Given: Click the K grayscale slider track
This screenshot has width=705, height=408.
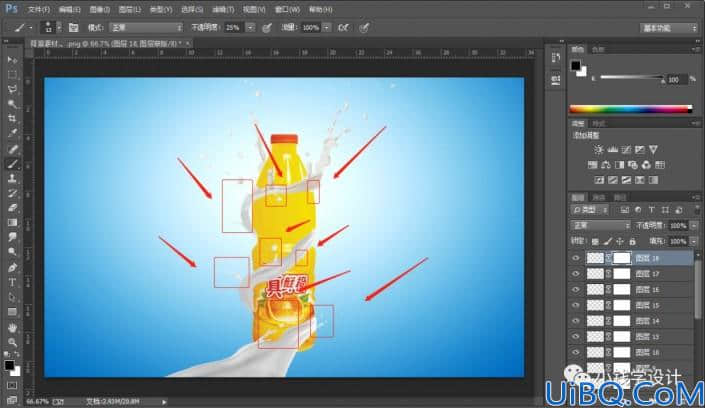Looking at the screenshot, I should (x=632, y=78).
